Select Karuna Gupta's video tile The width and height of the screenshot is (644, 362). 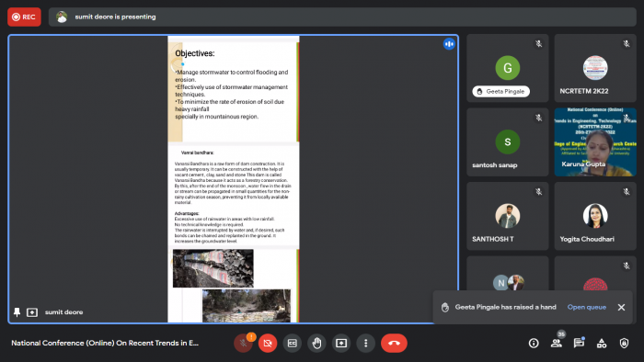595,142
